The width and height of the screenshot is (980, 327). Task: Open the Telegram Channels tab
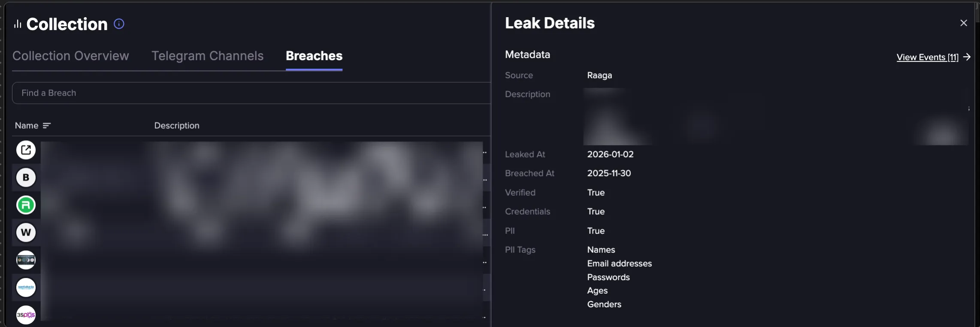point(208,56)
